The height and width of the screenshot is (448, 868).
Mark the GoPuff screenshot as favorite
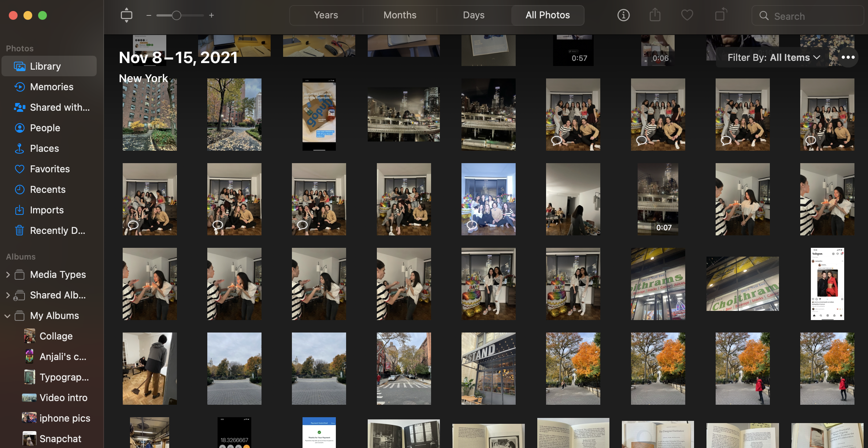pyautogui.click(x=319, y=114)
